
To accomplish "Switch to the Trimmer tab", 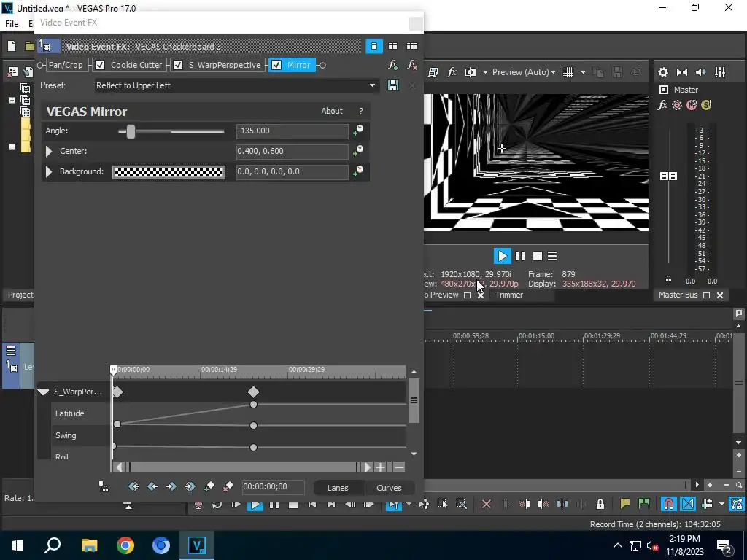I will (508, 295).
